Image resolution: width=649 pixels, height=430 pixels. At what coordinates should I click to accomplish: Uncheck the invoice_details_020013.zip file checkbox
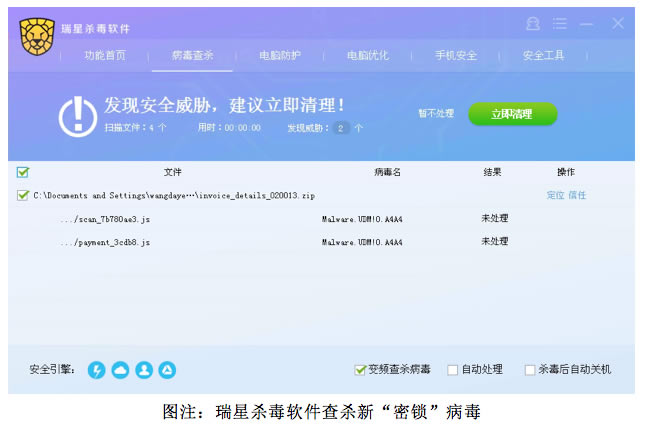[23, 195]
